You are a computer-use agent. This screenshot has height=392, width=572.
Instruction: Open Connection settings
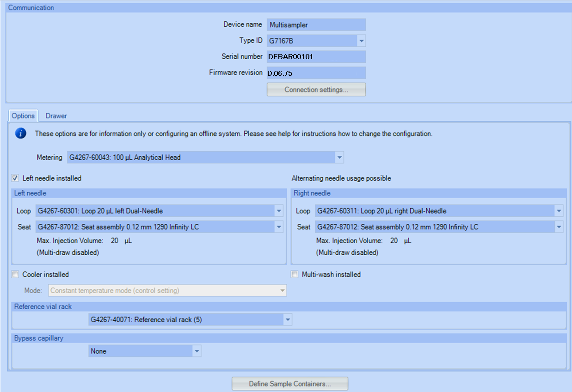coord(316,89)
